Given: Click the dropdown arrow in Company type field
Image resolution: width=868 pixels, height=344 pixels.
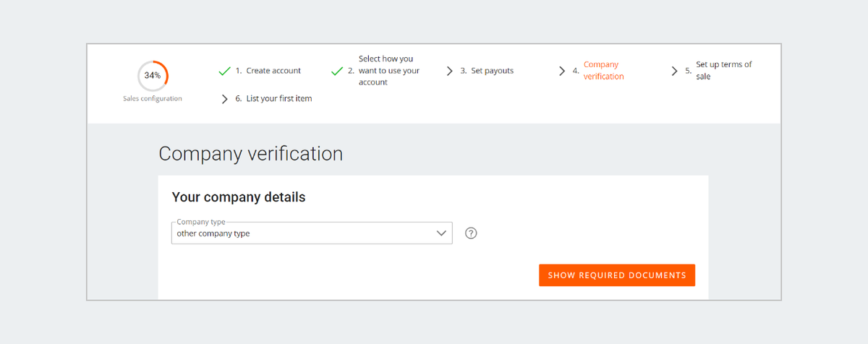Looking at the screenshot, I should pyautogui.click(x=441, y=233).
